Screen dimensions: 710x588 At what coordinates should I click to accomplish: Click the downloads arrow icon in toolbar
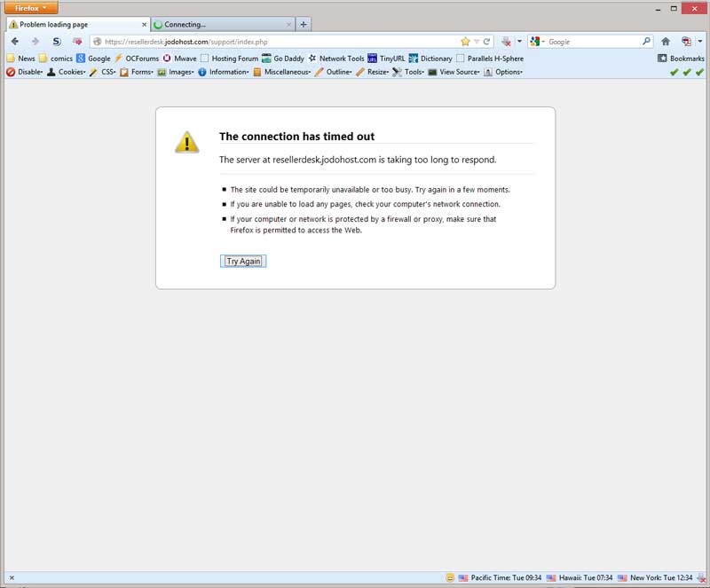click(506, 42)
